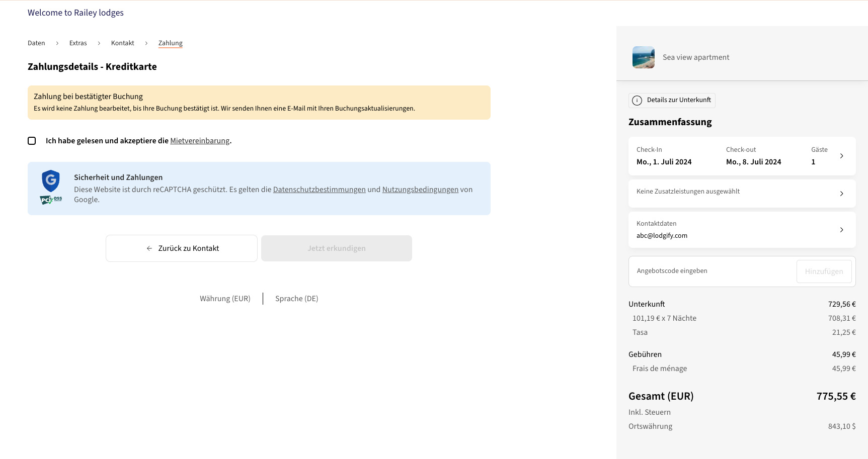
Task: Expand the Check-In and Check-out summary row
Action: pos(842,156)
